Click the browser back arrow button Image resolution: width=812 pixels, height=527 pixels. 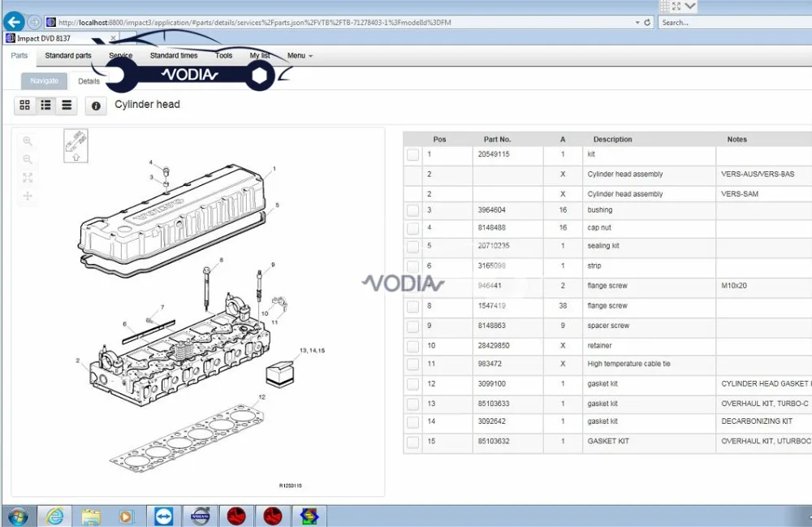(x=14, y=22)
